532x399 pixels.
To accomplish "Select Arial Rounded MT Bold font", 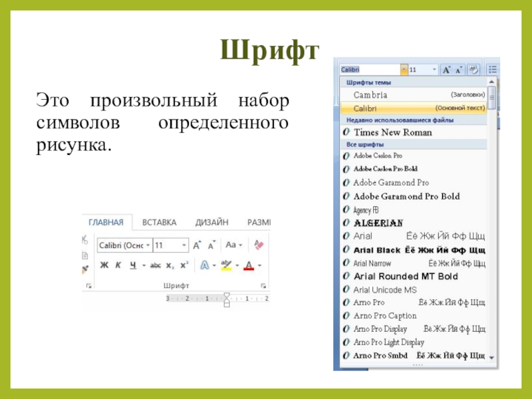I will tap(414, 276).
